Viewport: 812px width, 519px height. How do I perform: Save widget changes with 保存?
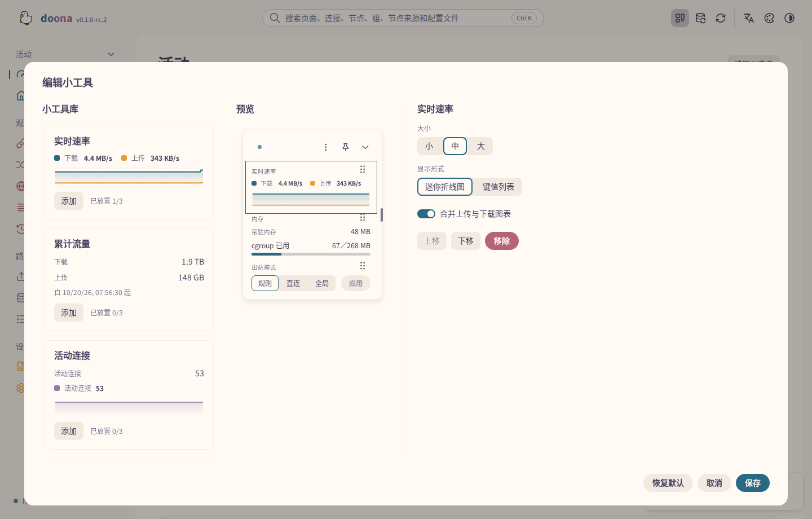[x=753, y=483]
